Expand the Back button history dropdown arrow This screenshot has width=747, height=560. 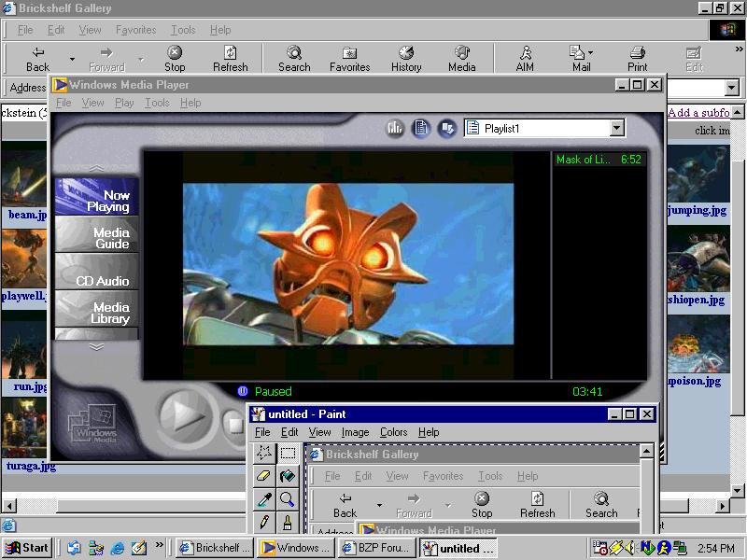[x=72, y=59]
